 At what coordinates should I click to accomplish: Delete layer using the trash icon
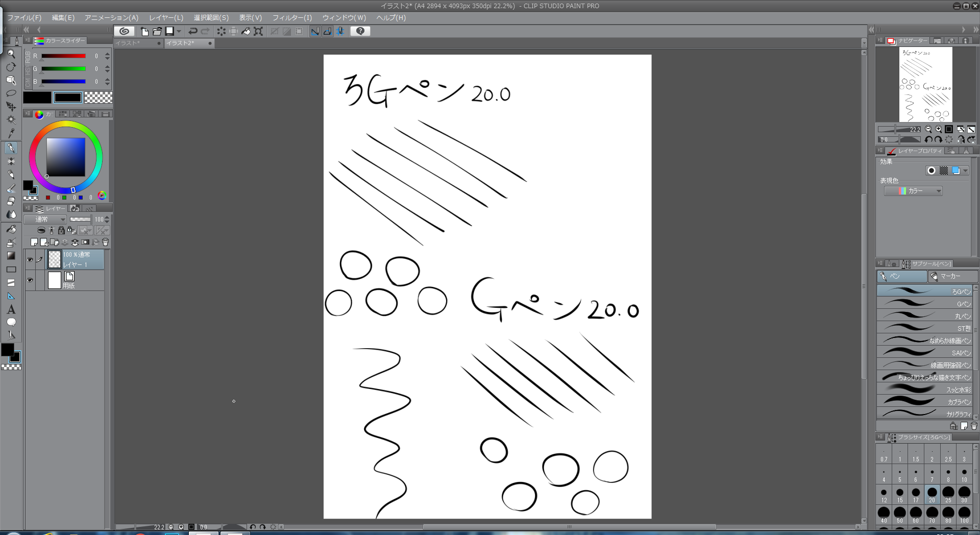[x=106, y=242]
